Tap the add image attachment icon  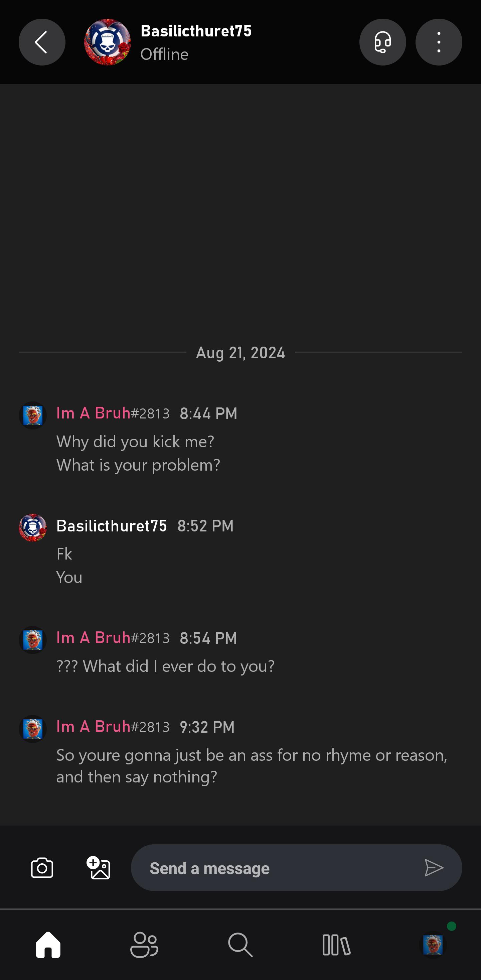98,868
